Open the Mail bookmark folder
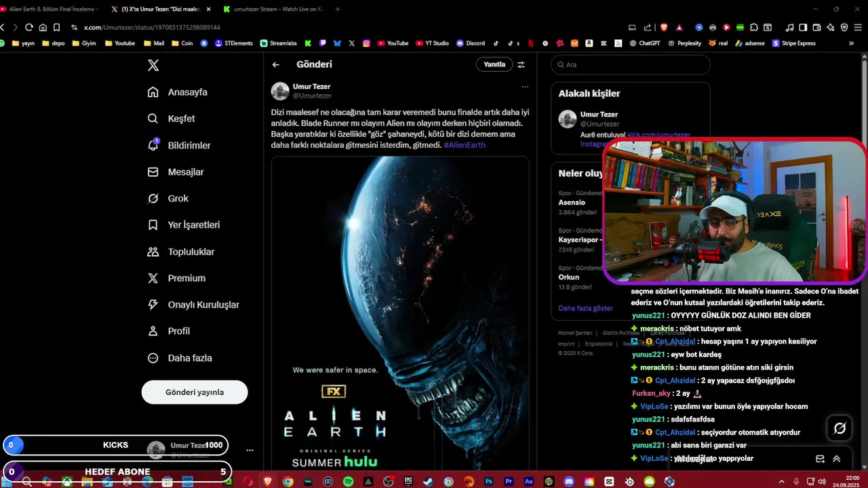The width and height of the screenshot is (868, 488). click(154, 43)
